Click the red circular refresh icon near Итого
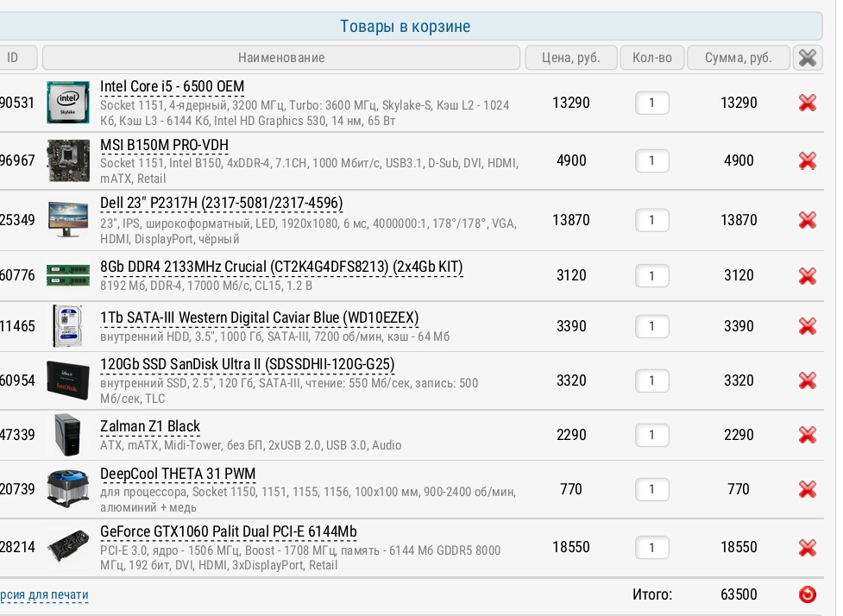The width and height of the screenshot is (843, 616). point(808,594)
